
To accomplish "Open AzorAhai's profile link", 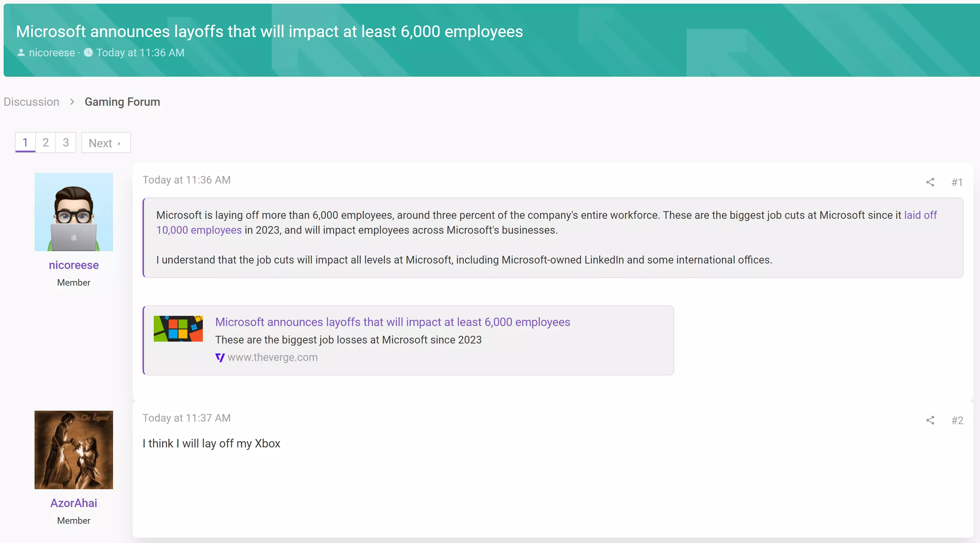I will point(74,503).
